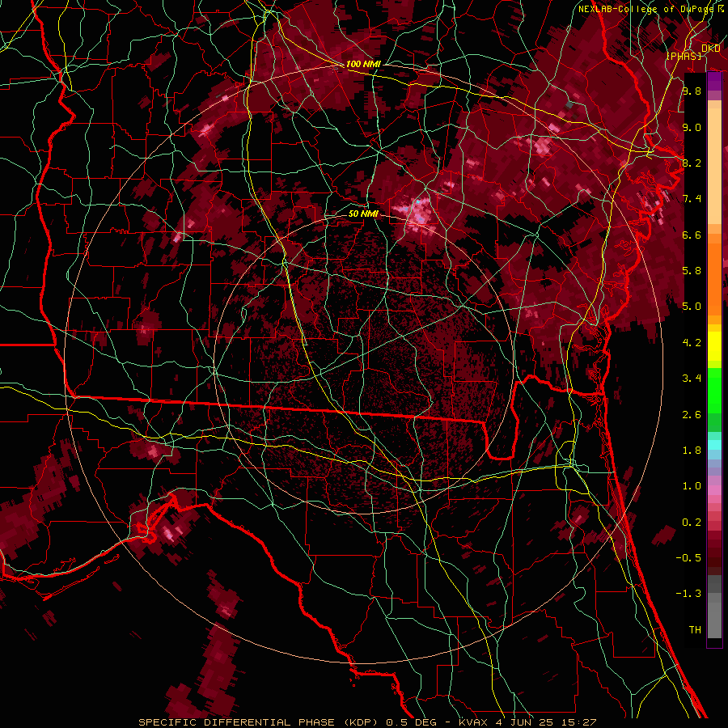Click the -0.5 value on the color scale
Viewport: 728px width, 728px height.
coord(688,558)
